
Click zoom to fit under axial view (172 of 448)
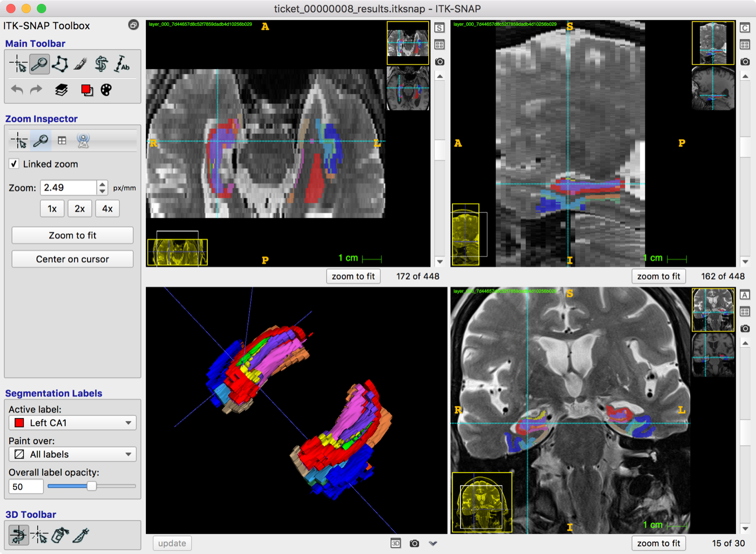[x=353, y=276]
